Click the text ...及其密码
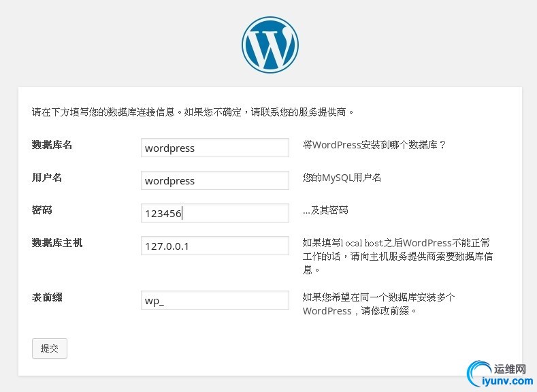The height and width of the screenshot is (392, 537). pyautogui.click(x=325, y=210)
